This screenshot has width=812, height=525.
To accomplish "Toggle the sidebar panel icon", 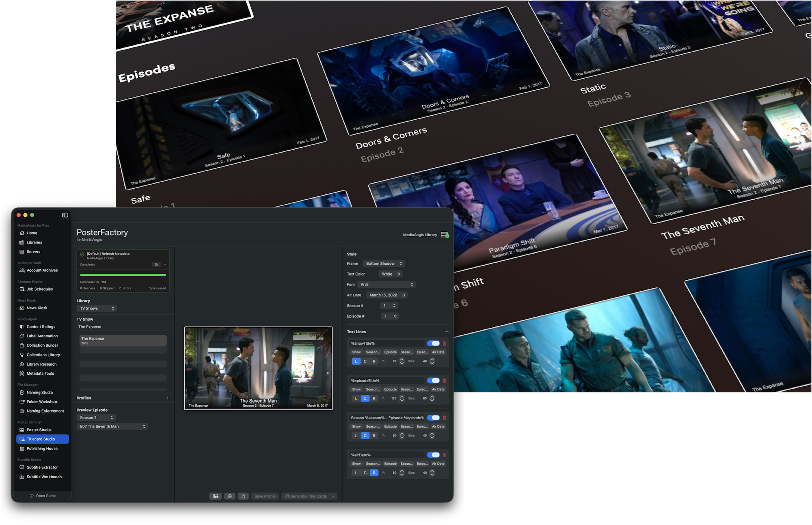I will (65, 215).
